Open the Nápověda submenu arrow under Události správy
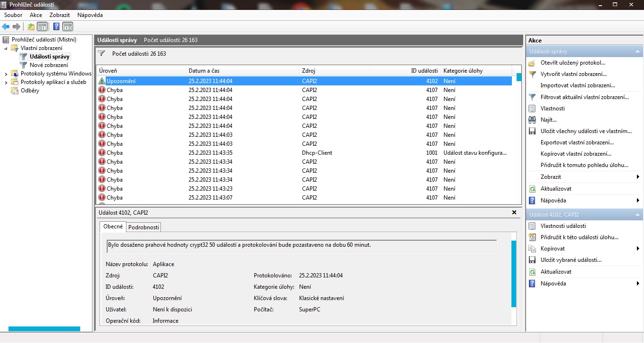644x343 pixels. pyautogui.click(x=638, y=201)
